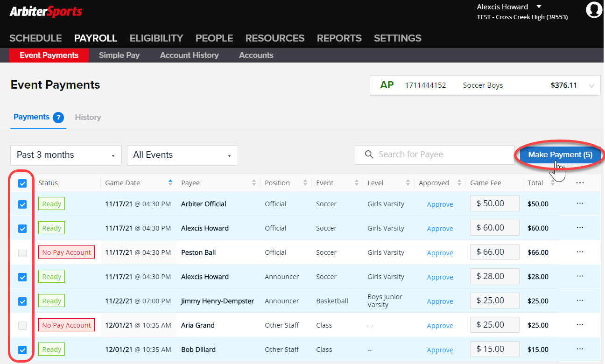Open row options for Arbiter Official payment
This screenshot has width=605, height=364.
pos(580,204)
